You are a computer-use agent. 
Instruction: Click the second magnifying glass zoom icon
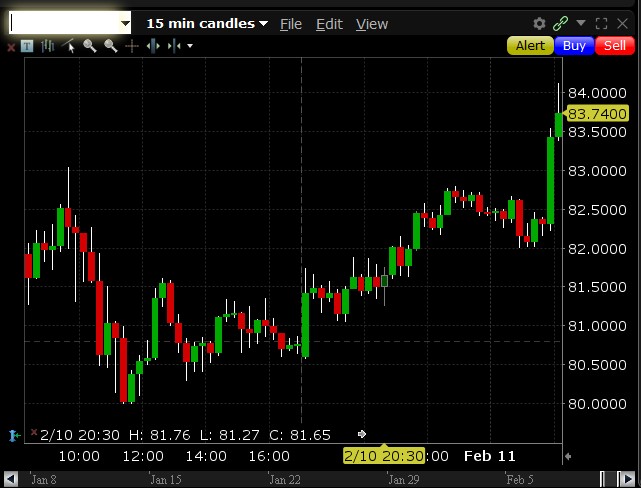tap(111, 46)
